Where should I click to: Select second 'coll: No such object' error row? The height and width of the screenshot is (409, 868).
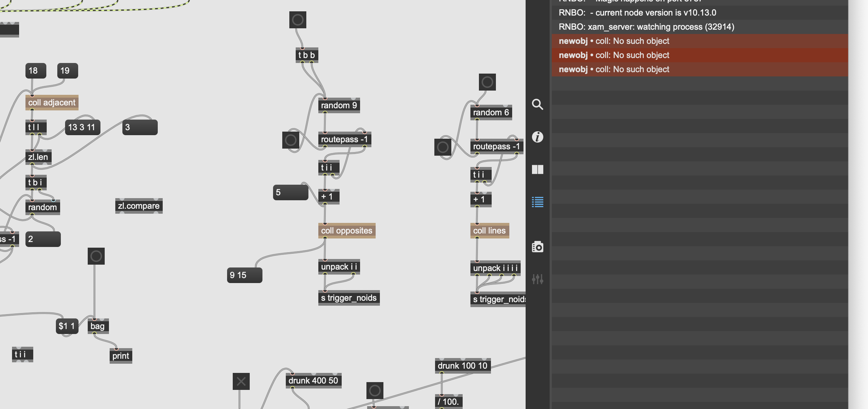point(700,55)
